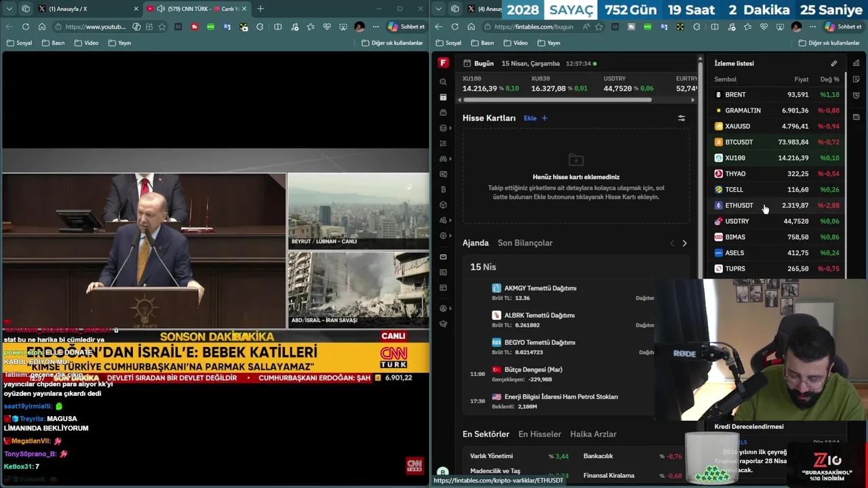868x488 pixels.
Task: Click Sohbet et button in YouTube window
Action: click(x=406, y=26)
